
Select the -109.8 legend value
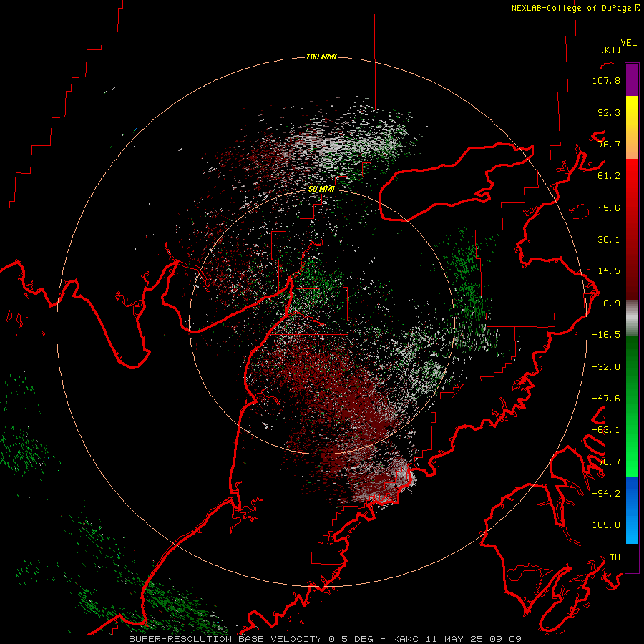click(603, 525)
